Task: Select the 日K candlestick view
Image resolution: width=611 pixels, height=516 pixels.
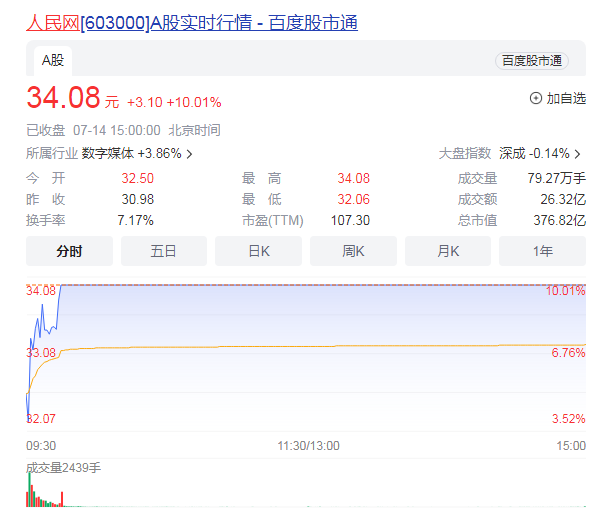Action: pos(258,251)
